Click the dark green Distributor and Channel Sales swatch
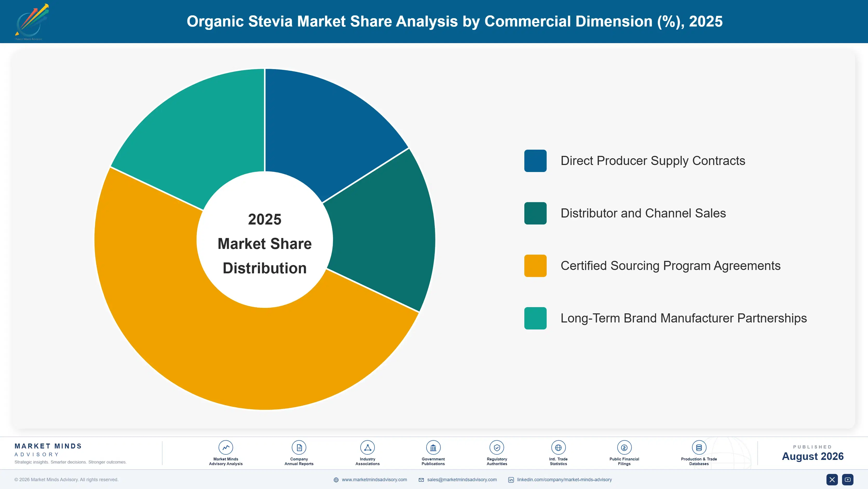Image resolution: width=868 pixels, height=489 pixels. point(535,213)
